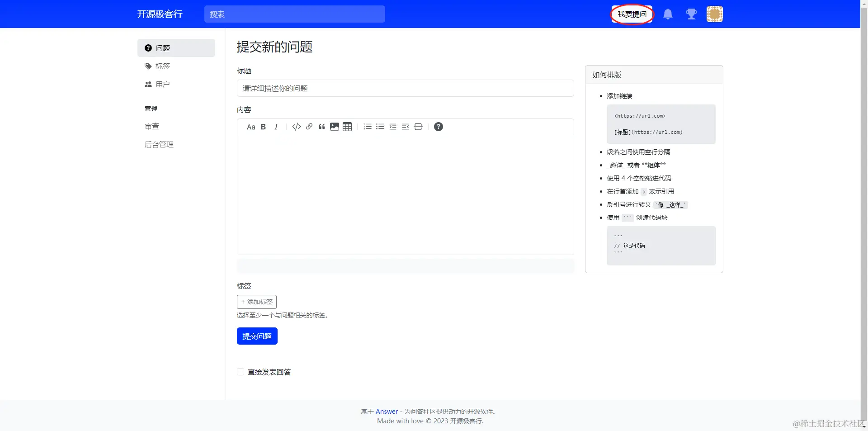Open the editor help question-mark icon
This screenshot has width=868, height=431.
(439, 127)
